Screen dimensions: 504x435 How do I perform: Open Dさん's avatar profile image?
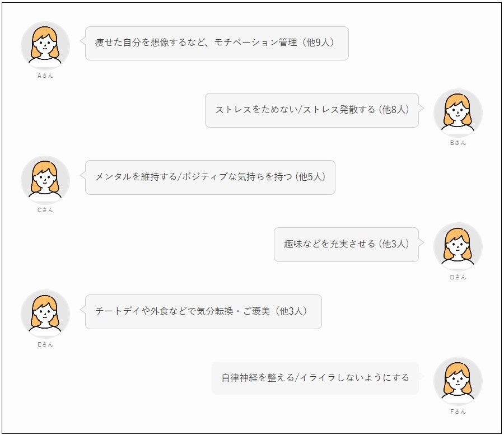(458, 247)
